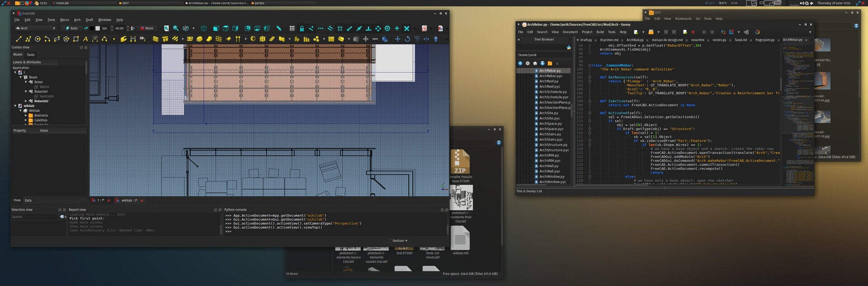The image size is (868, 286).
Task: Toggle snap to grid in FreeCAD
Action: pyautogui.click(x=340, y=28)
